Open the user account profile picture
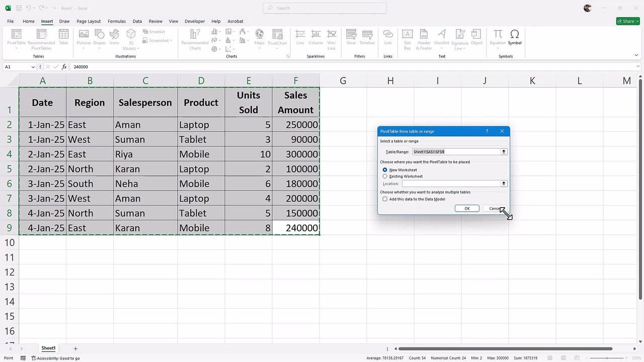The height and width of the screenshot is (362, 644). click(588, 8)
